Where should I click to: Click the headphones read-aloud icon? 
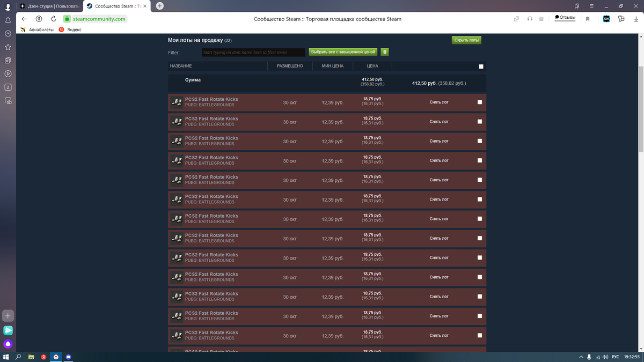[530, 19]
